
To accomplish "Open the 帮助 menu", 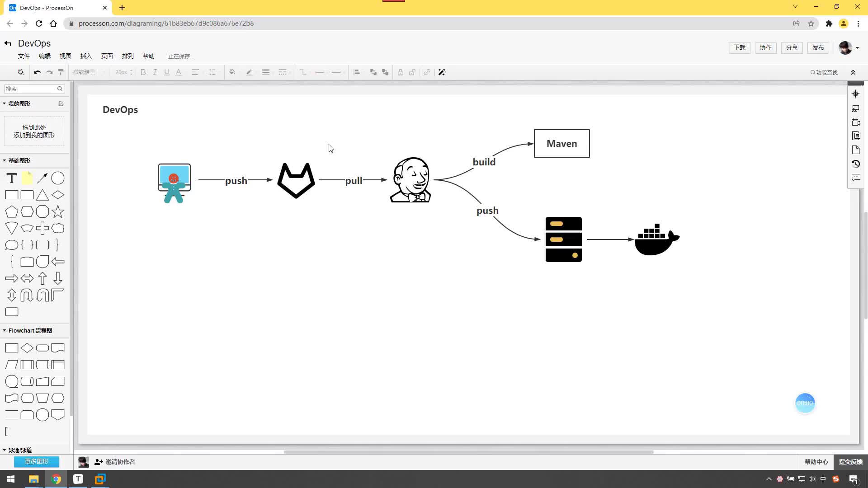I will 149,56.
